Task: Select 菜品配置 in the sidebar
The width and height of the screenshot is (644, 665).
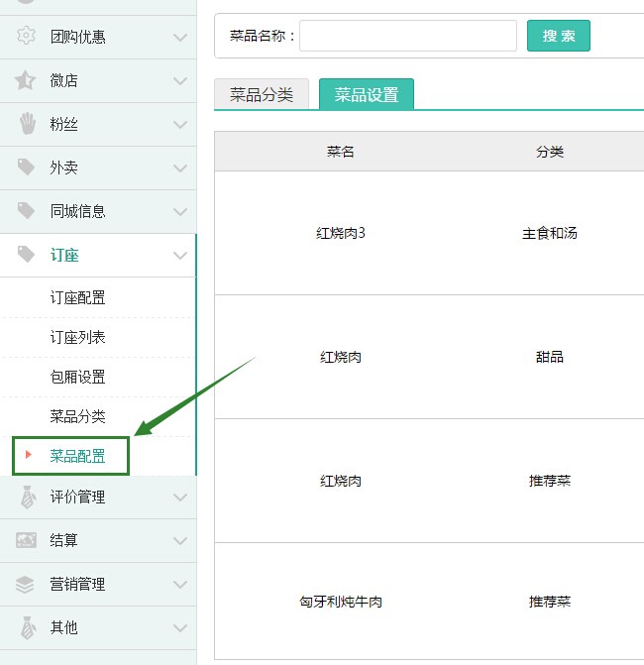Action: tap(77, 456)
